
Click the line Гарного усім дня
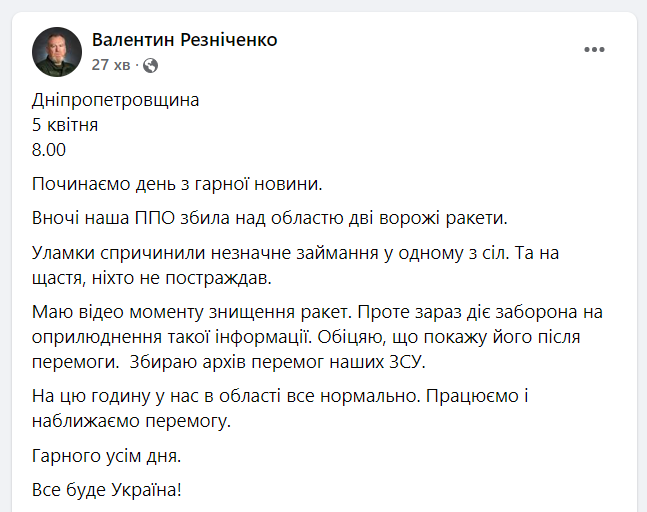click(106, 456)
